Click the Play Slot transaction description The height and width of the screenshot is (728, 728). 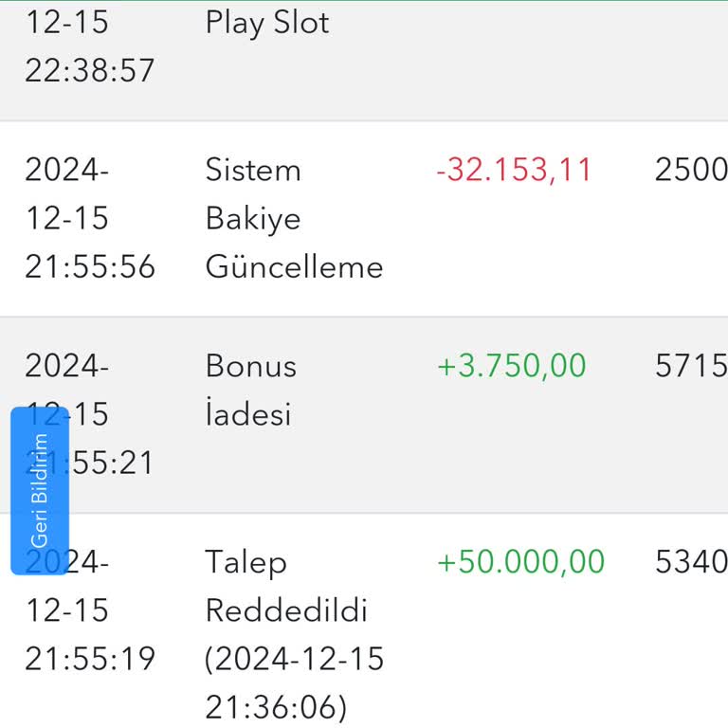(x=267, y=23)
